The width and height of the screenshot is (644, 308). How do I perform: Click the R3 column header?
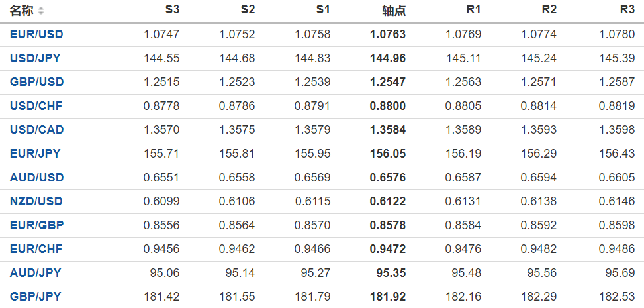tap(627, 11)
